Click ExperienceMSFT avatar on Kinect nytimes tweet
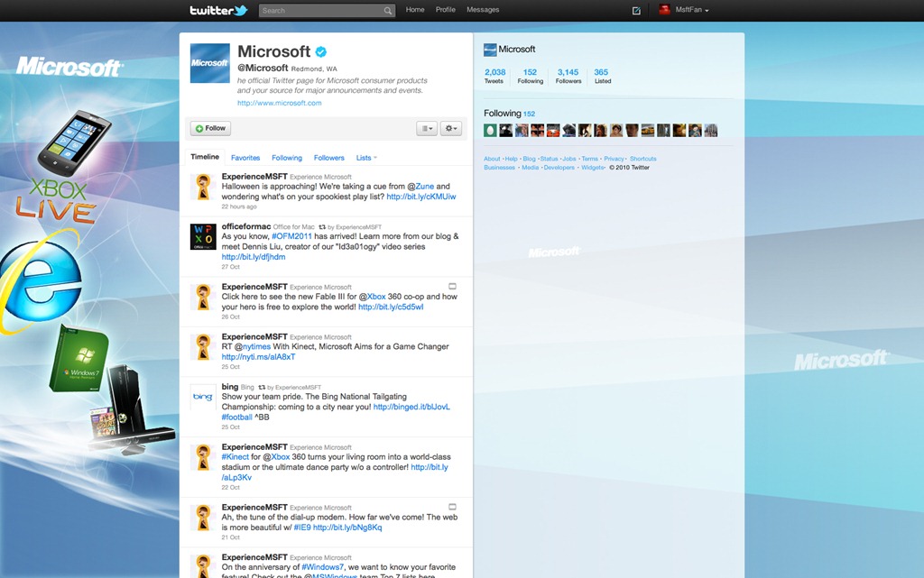The image size is (924, 578). click(203, 347)
